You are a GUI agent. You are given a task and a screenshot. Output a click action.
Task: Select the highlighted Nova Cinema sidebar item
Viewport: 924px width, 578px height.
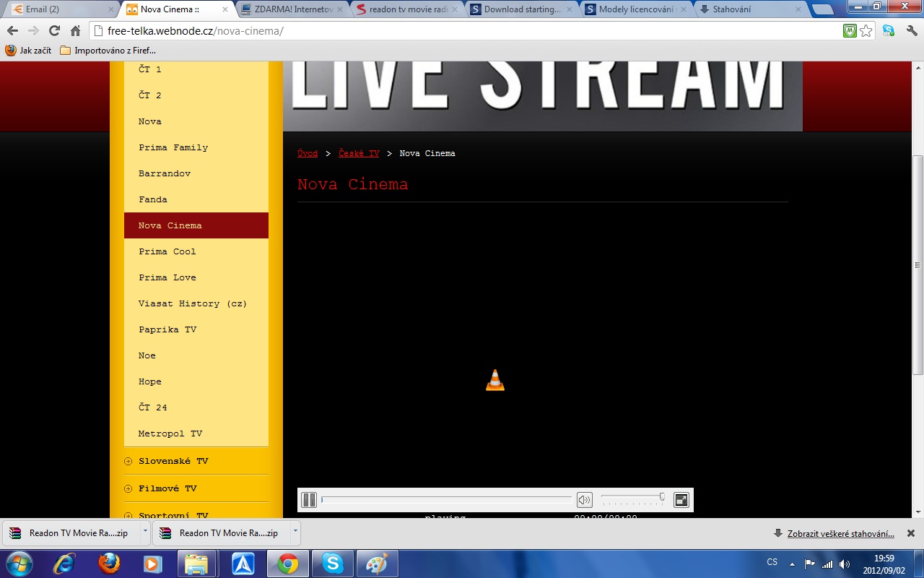(x=196, y=225)
